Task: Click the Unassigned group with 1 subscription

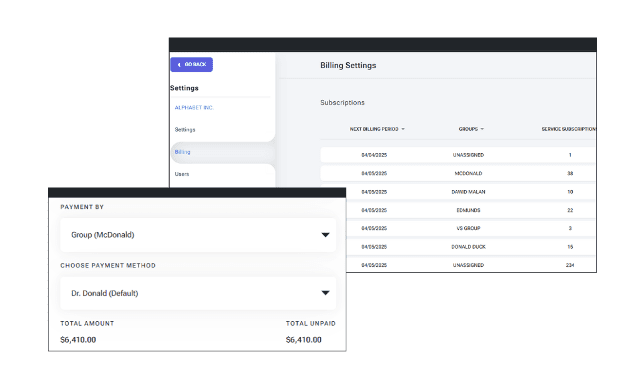Action: (468, 155)
